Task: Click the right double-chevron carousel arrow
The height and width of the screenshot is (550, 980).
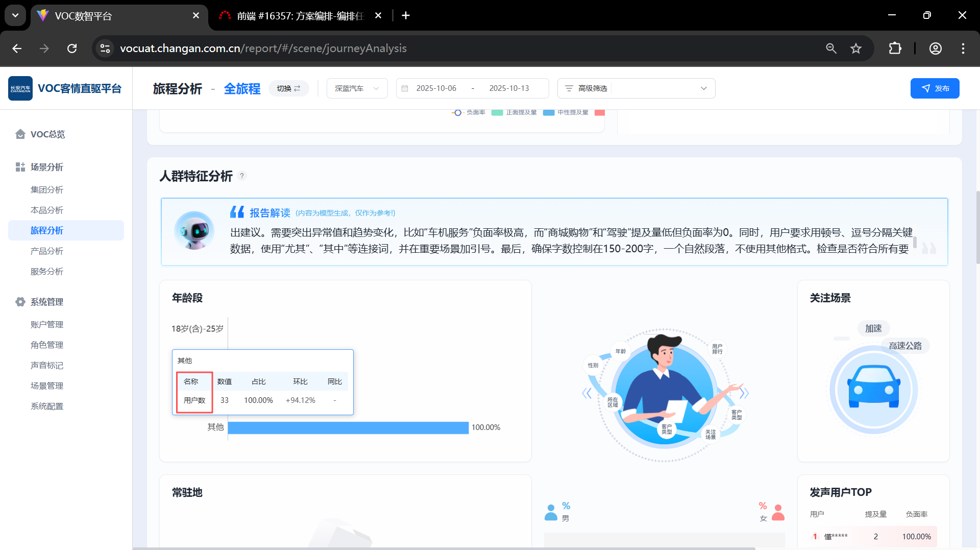Action: coord(744,393)
